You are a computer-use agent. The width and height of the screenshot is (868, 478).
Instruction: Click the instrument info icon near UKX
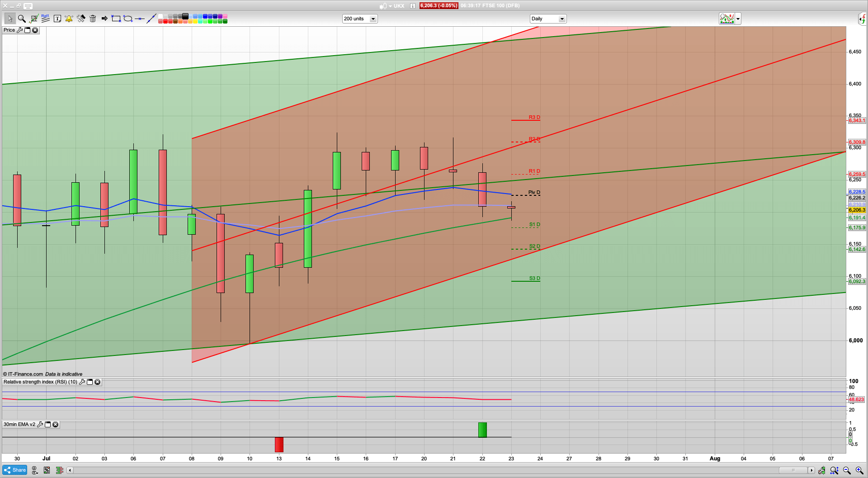[413, 6]
